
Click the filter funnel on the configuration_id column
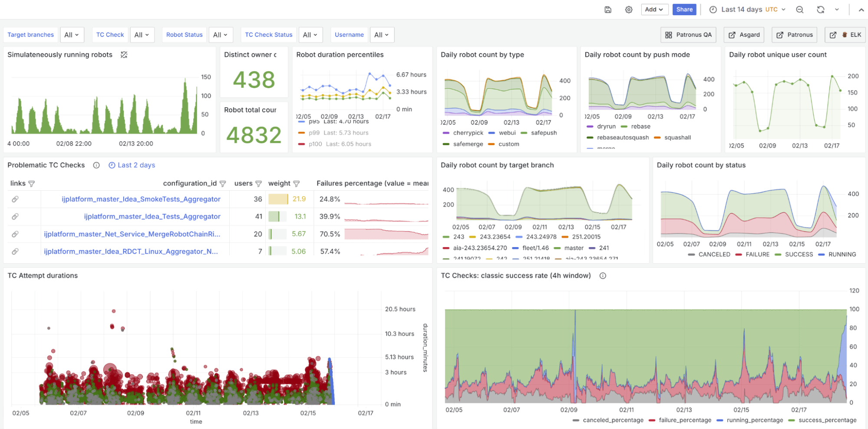223,183
